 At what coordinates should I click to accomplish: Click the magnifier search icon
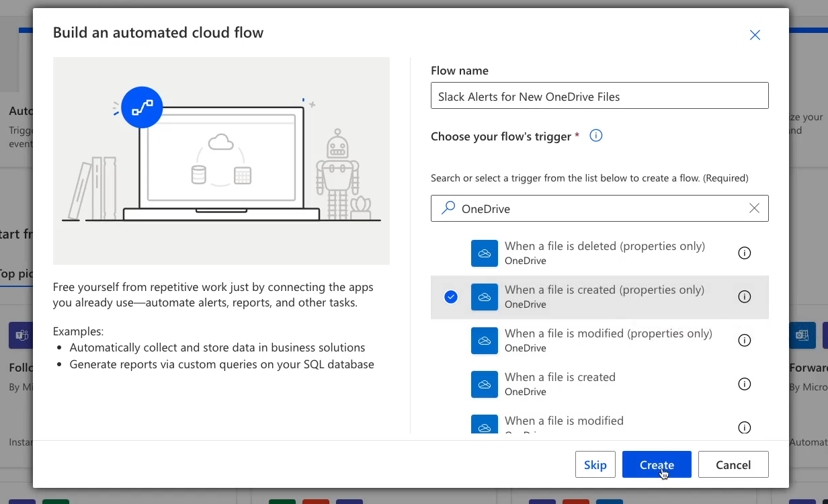point(448,208)
